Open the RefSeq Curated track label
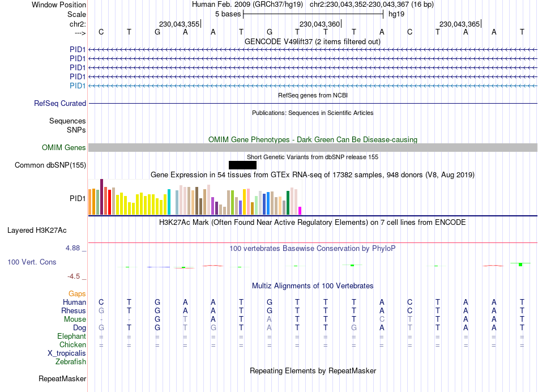Viewport: 538px width, 392px height. pos(60,103)
